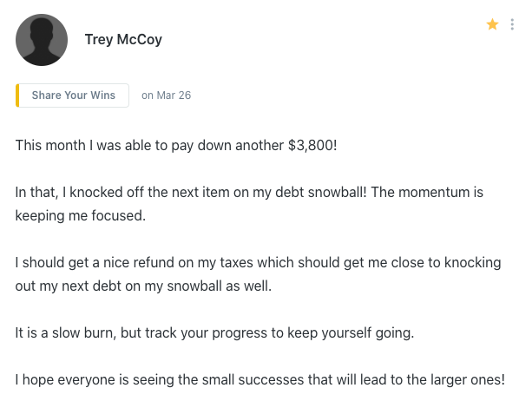Click the yellow star favorite icon
The height and width of the screenshot is (401, 532).
coord(492,24)
